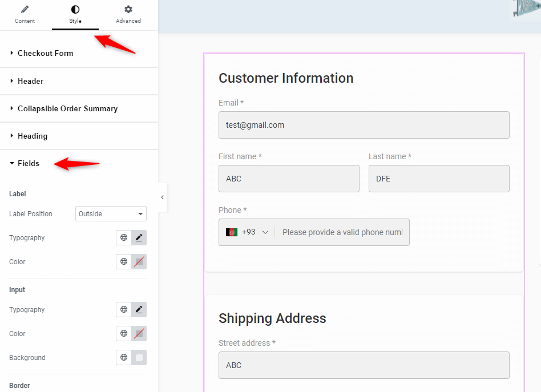
Task: Edit Input Typography with pencil icon
Action: click(x=139, y=309)
